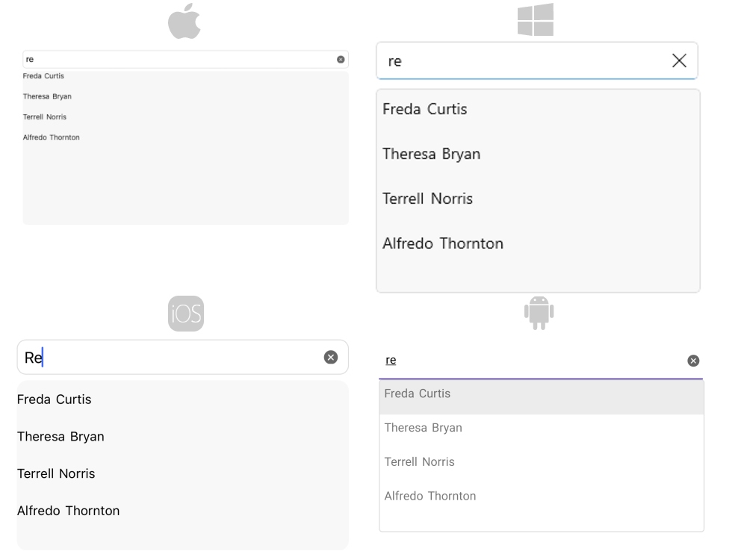Select 'Alfredo Thornton' in the Android suggestion list
The height and width of the screenshot is (560, 747).
[430, 496]
